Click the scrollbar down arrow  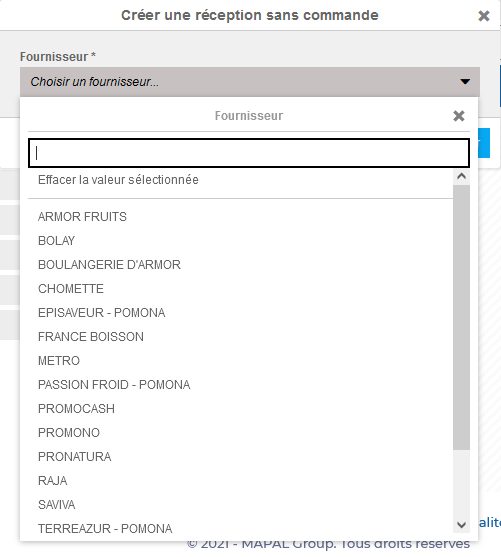[x=461, y=525]
